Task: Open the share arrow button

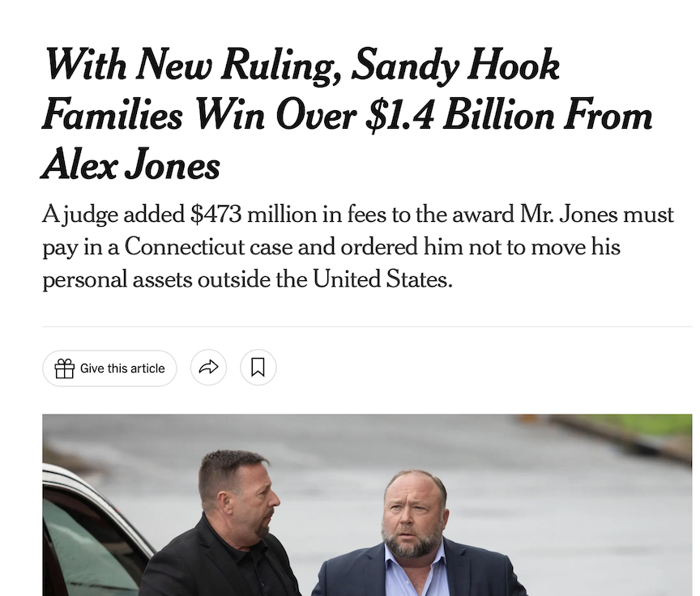Action: (208, 368)
